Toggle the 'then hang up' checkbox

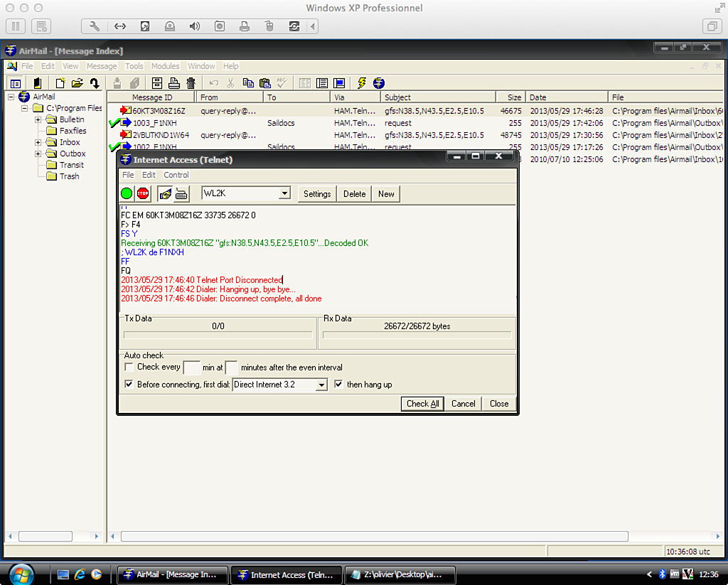click(339, 385)
